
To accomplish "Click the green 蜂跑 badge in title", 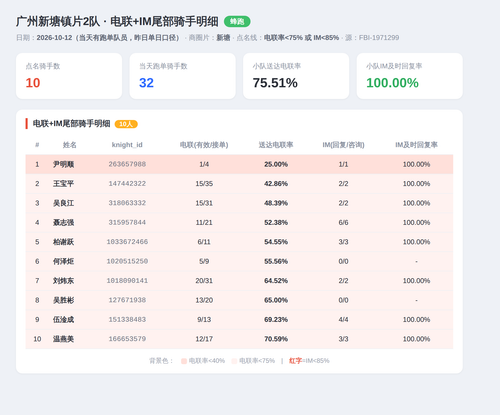I will click(x=237, y=22).
